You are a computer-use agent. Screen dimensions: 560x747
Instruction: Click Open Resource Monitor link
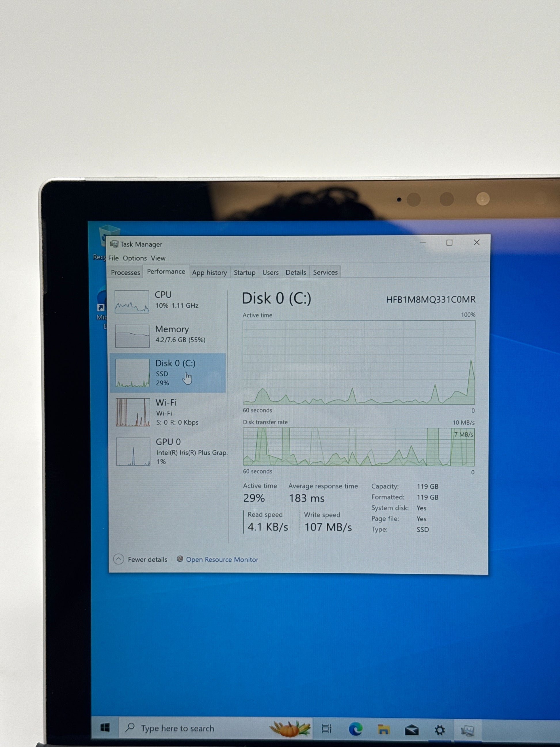coord(222,560)
